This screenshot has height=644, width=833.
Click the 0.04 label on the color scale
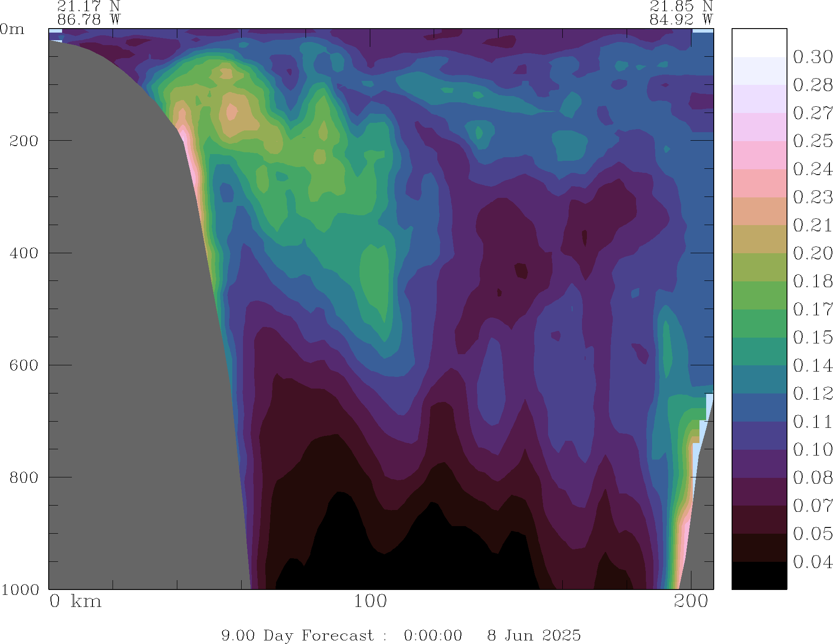click(x=812, y=561)
